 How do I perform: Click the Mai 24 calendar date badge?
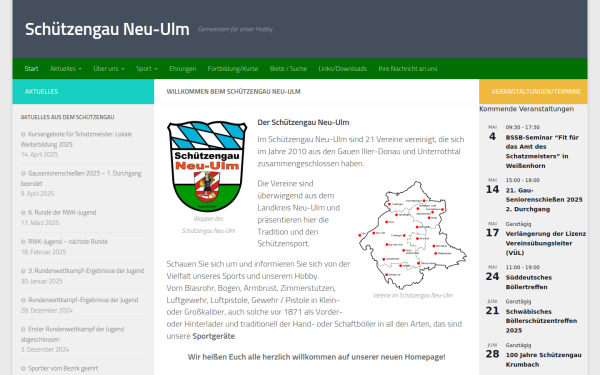(x=492, y=273)
